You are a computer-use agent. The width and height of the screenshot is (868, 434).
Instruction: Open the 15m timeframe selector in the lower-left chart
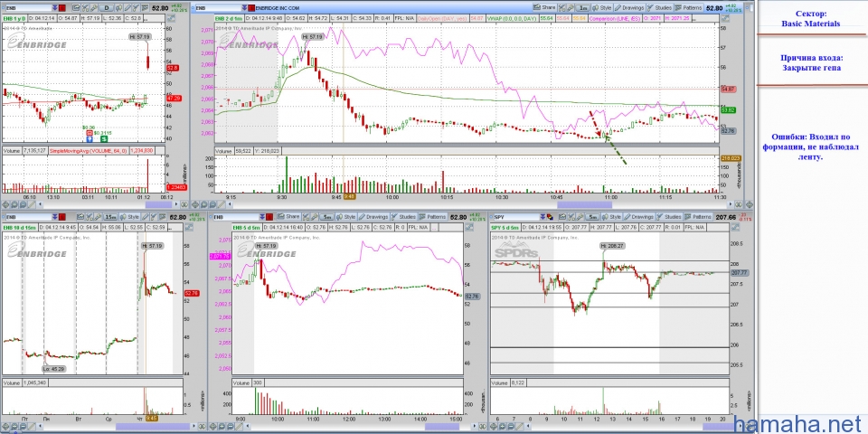coord(110,217)
